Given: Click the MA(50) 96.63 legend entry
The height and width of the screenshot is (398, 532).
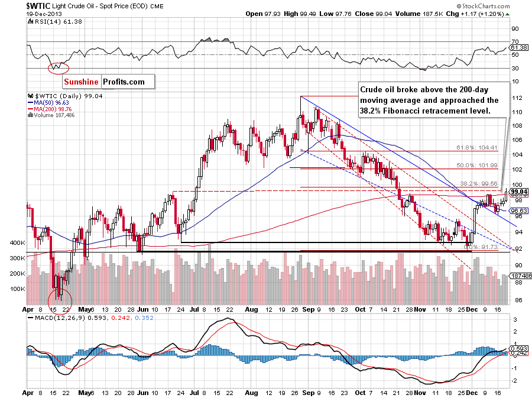Looking at the screenshot, I should pyautogui.click(x=51, y=102).
